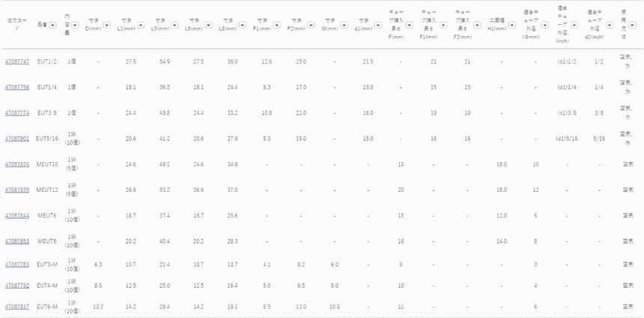
Task: Open the 寸法 L5(mm) filter dropdown
Action: [174, 25]
